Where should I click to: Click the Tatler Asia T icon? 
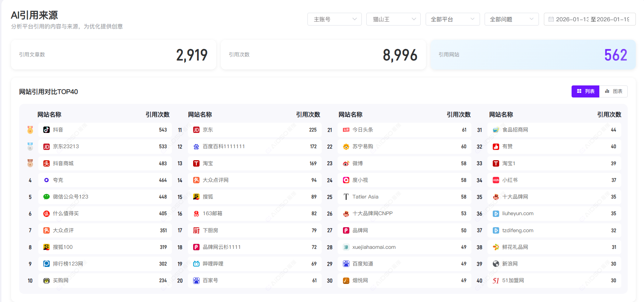point(346,197)
